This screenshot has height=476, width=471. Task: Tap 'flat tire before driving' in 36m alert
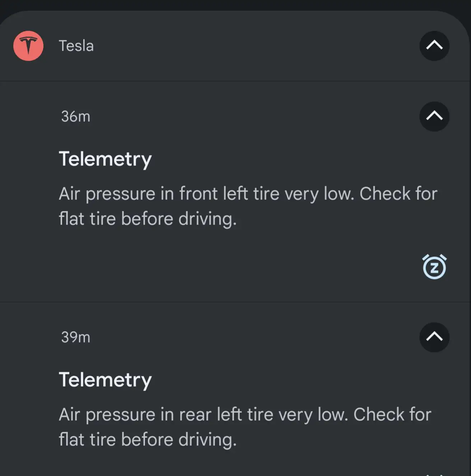tap(148, 219)
